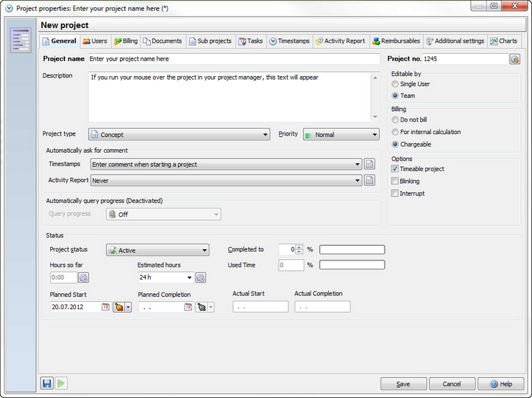Uncheck the Timeable project option
The height and width of the screenshot is (398, 532).
tap(394, 169)
